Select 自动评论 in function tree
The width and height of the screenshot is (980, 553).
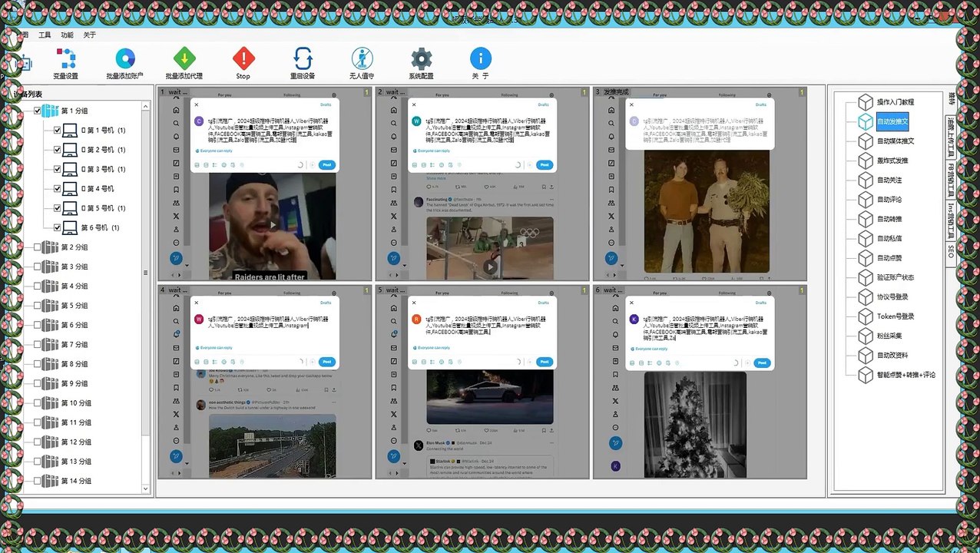click(x=889, y=200)
